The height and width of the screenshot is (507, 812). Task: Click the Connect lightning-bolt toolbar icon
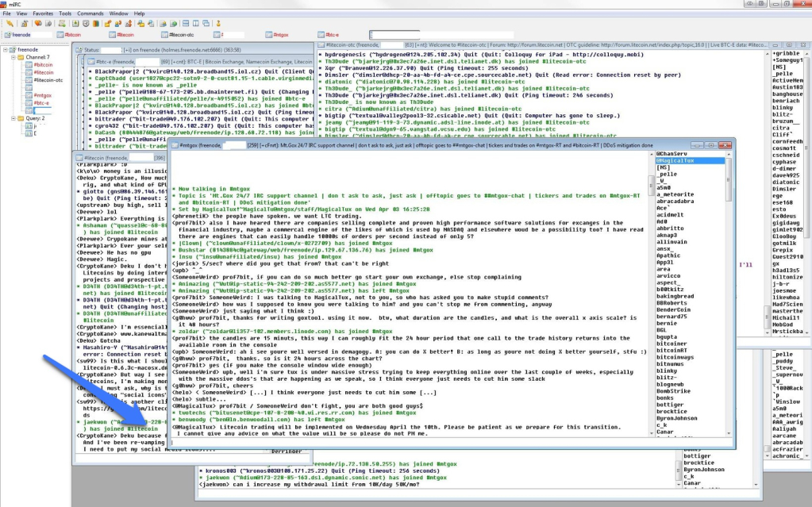point(10,23)
